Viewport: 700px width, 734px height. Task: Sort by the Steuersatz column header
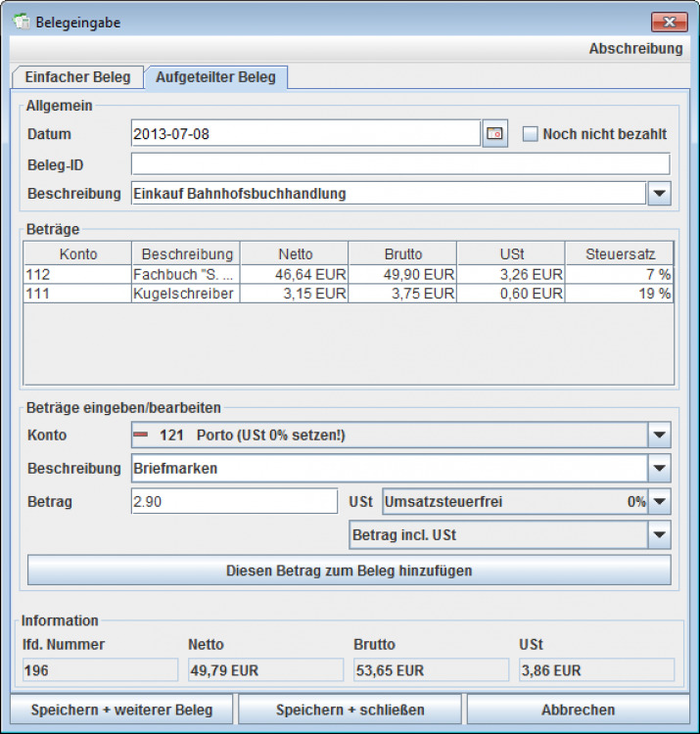(x=621, y=254)
